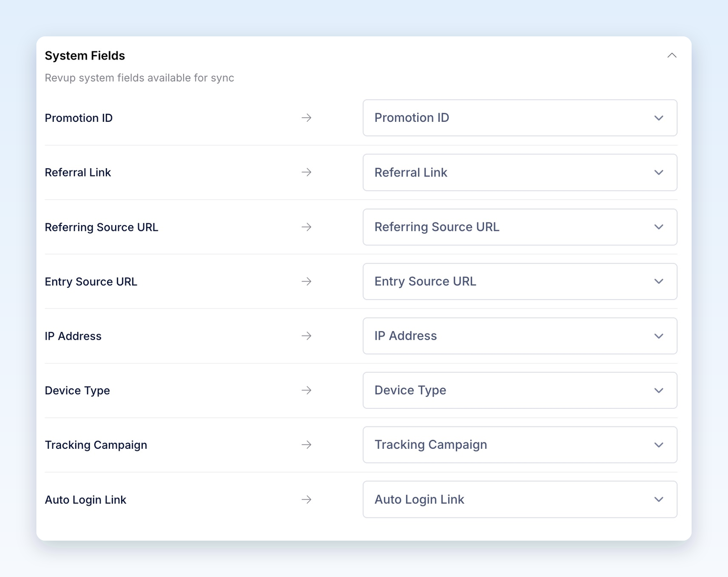Click the arrow icon in Referral Link row
Screen dimensions: 728x577
[307, 172]
